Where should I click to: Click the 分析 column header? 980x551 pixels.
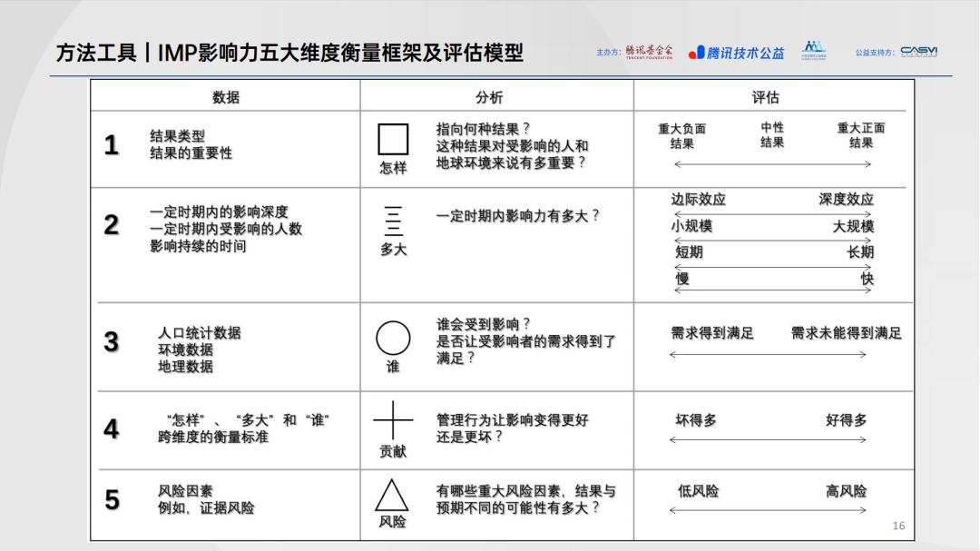[489, 97]
